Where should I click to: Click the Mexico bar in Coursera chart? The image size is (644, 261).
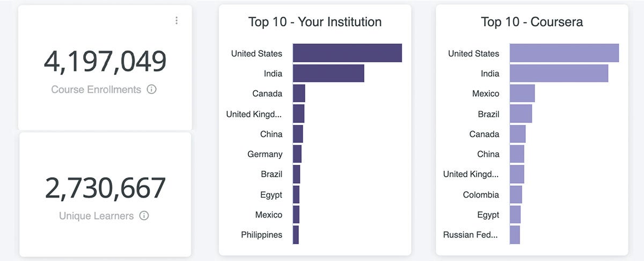click(522, 93)
